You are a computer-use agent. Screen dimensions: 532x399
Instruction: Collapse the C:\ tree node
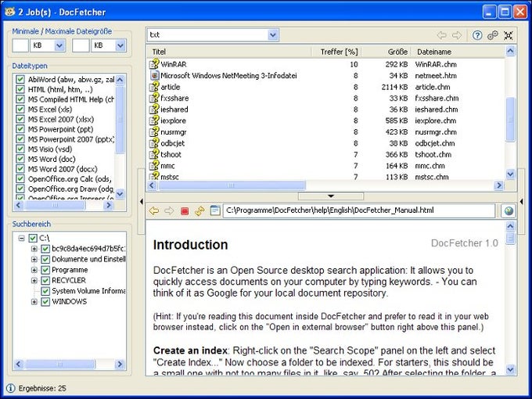[21, 238]
